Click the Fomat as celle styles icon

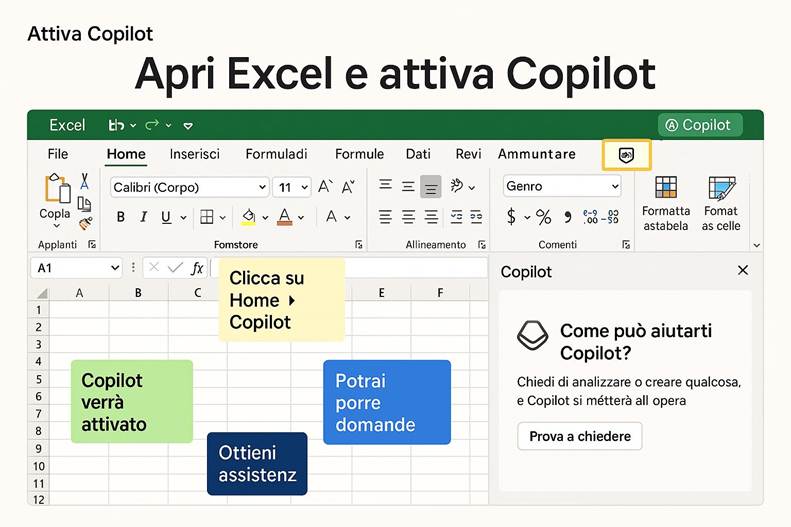tap(721, 188)
